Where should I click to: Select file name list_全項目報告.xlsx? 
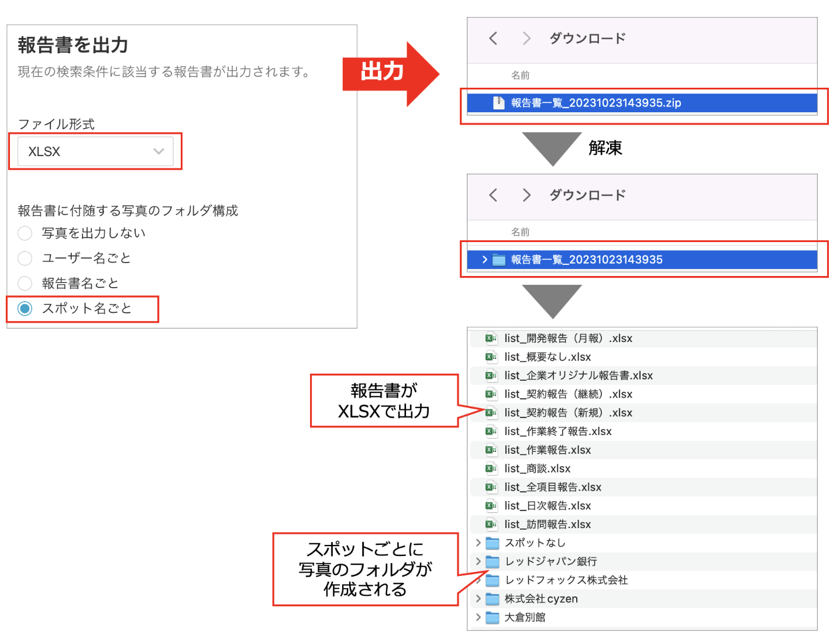[553, 487]
